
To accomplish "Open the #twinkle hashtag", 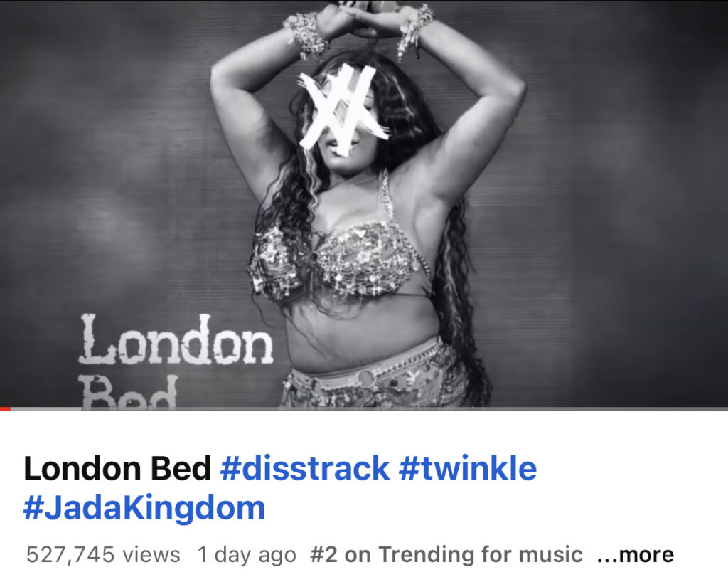I will (x=468, y=468).
